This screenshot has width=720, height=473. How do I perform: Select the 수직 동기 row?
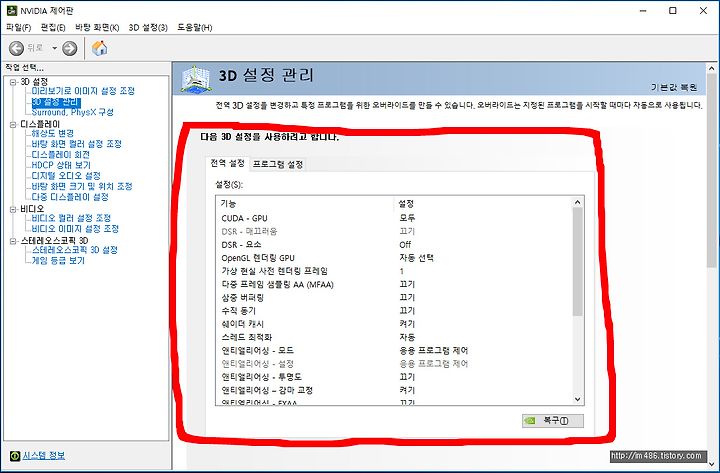(x=394, y=311)
